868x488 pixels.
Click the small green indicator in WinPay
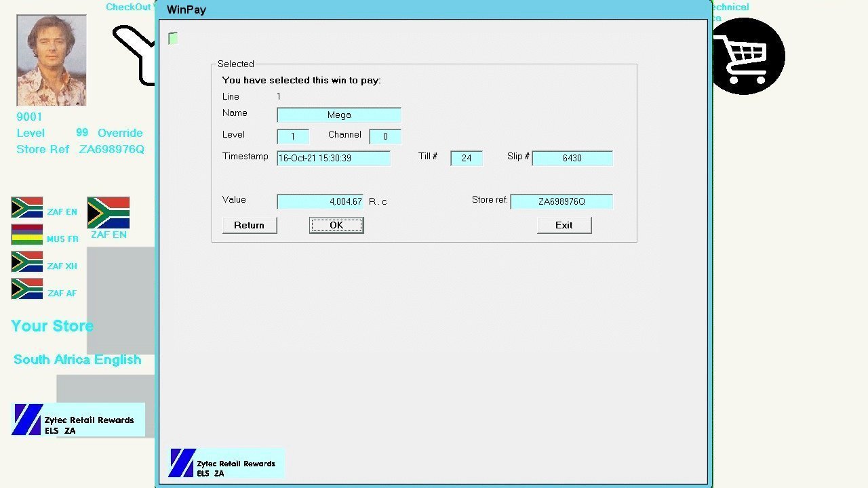tap(173, 39)
